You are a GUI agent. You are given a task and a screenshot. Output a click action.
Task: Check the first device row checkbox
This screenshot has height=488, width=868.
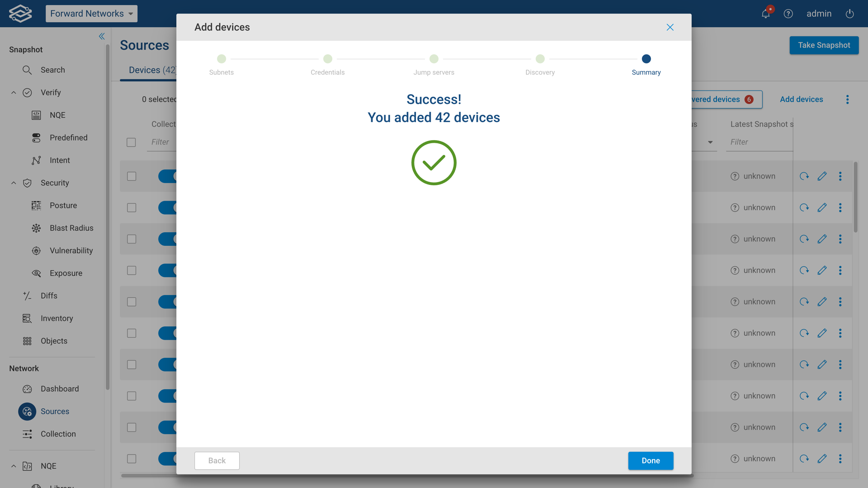[x=132, y=176]
